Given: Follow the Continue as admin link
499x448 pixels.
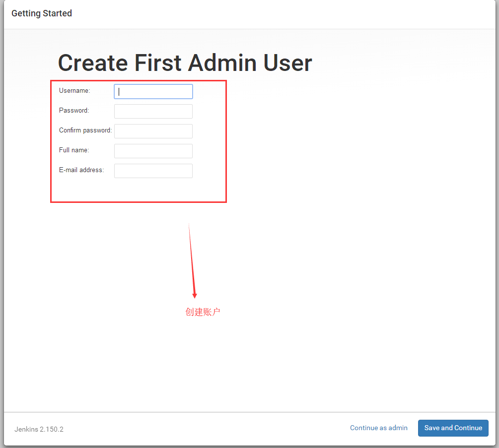Looking at the screenshot, I should (379, 428).
